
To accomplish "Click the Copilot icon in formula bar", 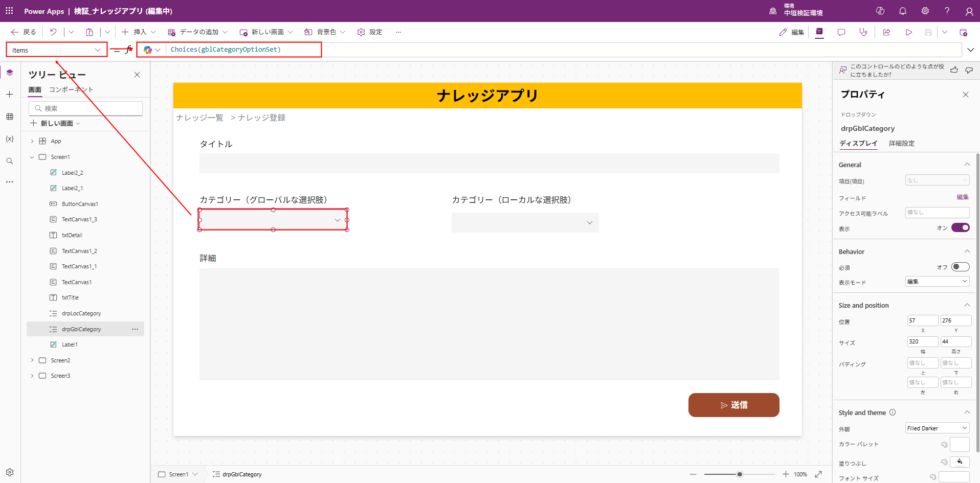I will tap(148, 50).
